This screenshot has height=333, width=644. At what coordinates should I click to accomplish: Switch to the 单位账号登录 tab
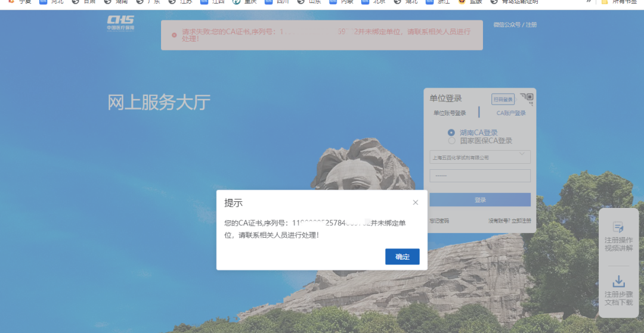[x=450, y=113]
